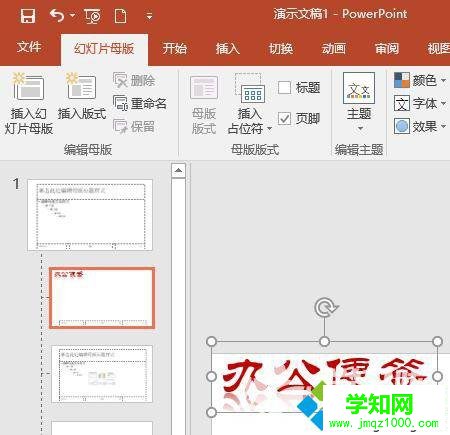Image resolution: width=450 pixels, height=435 pixels.
Task: Click the bottom-left resize handle of the text box
Action: 212,412
